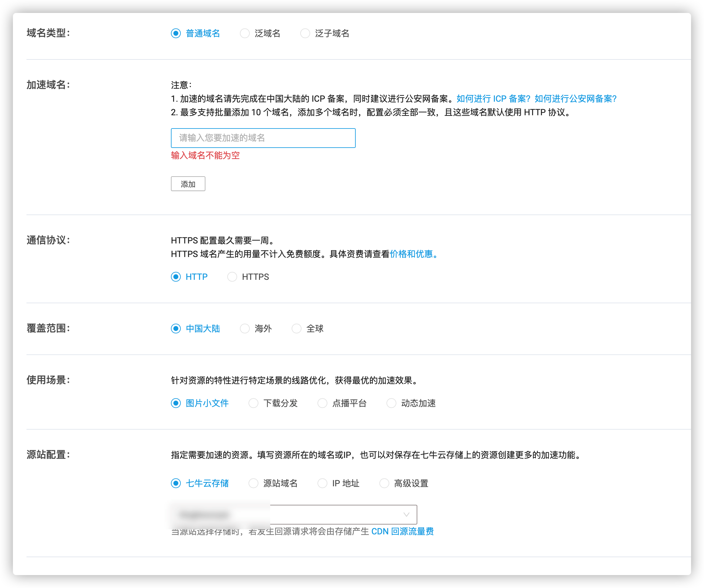Open the CDN 回源流量费 link
Viewport: 704px width, 588px height.
(402, 532)
